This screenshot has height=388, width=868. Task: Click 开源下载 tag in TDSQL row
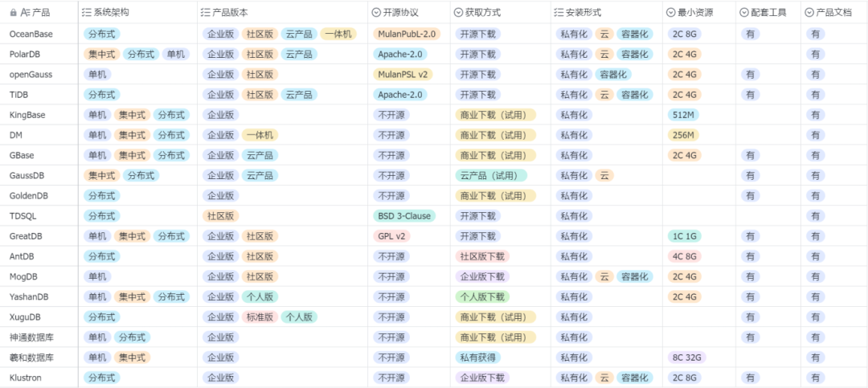point(477,216)
